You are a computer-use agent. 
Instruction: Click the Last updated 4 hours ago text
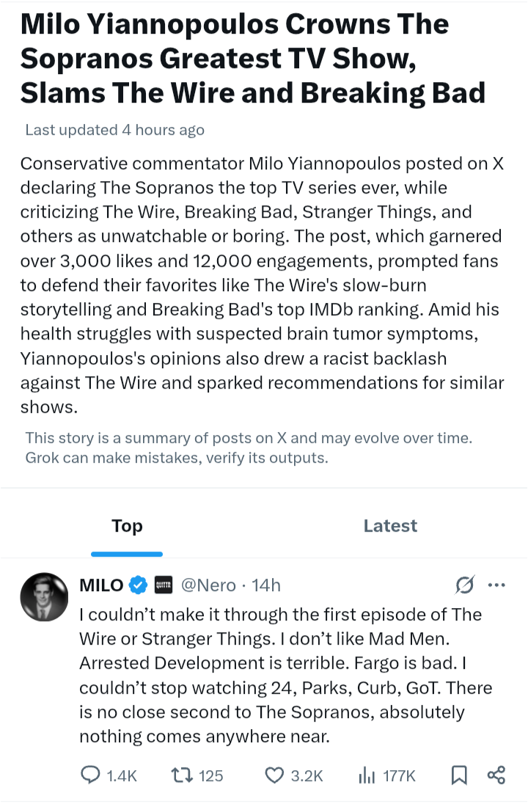(x=114, y=130)
